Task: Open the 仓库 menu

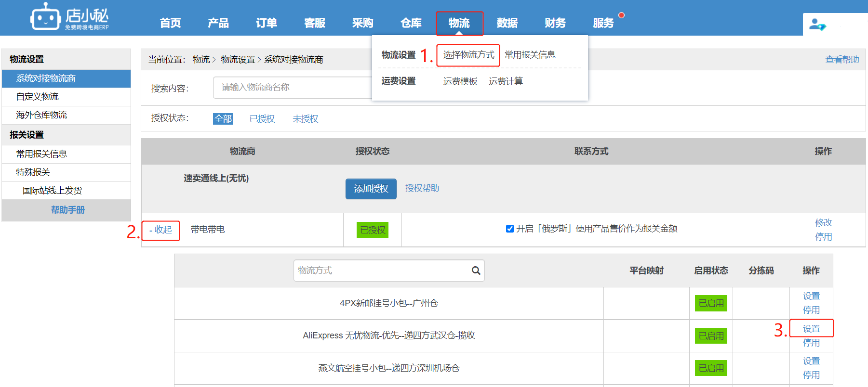Action: (411, 23)
